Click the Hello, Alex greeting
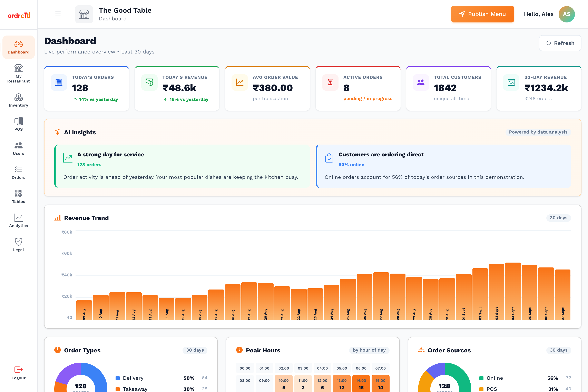 539,14
